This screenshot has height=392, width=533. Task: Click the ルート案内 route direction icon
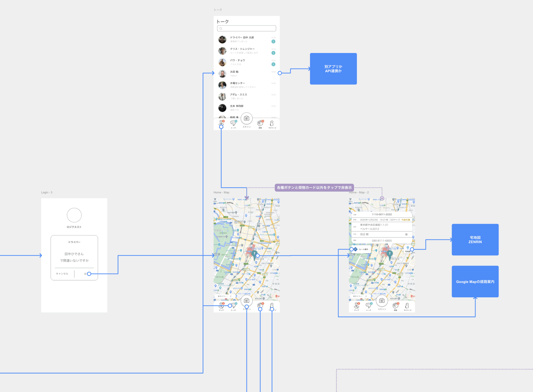tap(356, 249)
